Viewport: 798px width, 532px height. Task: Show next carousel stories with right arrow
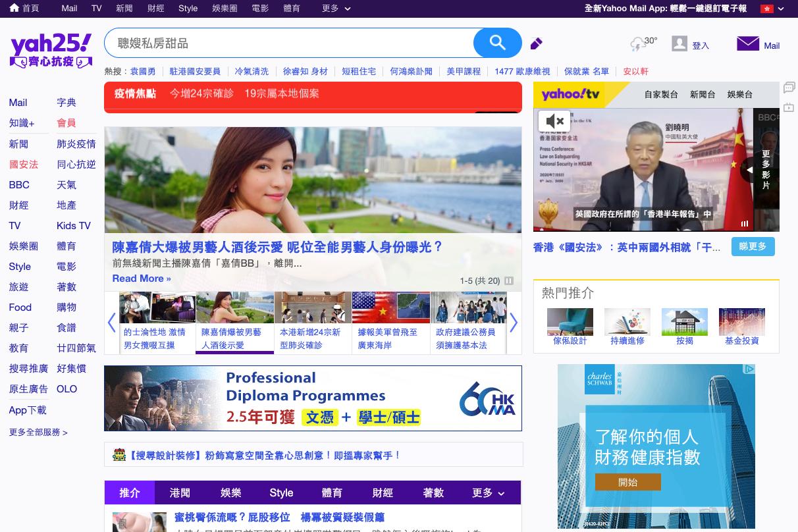[514, 323]
